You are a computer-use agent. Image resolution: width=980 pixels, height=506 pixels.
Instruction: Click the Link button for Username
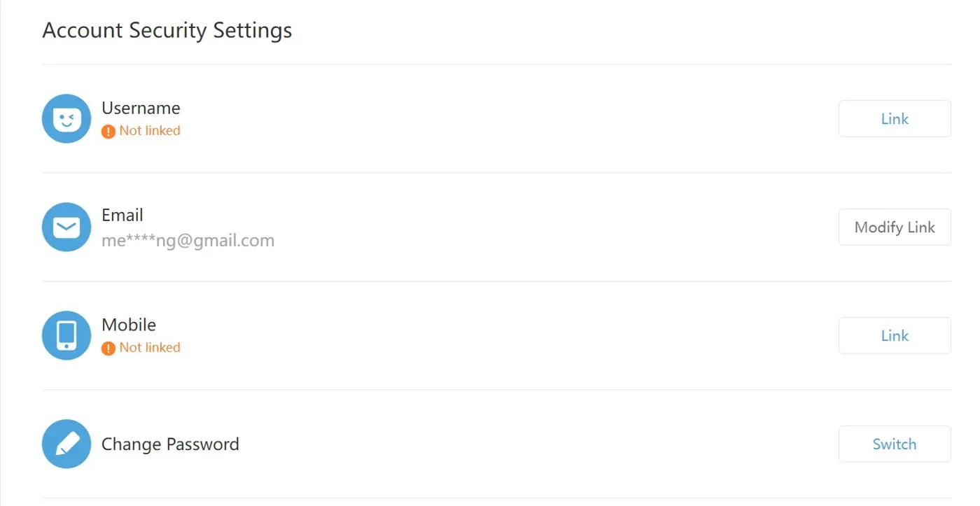895,119
